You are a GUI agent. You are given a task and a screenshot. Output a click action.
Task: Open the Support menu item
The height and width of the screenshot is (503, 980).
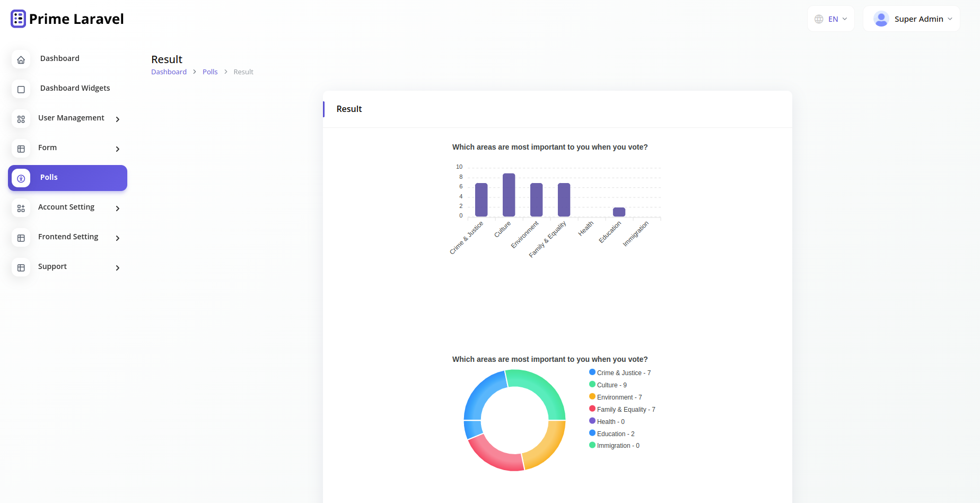tap(52, 266)
